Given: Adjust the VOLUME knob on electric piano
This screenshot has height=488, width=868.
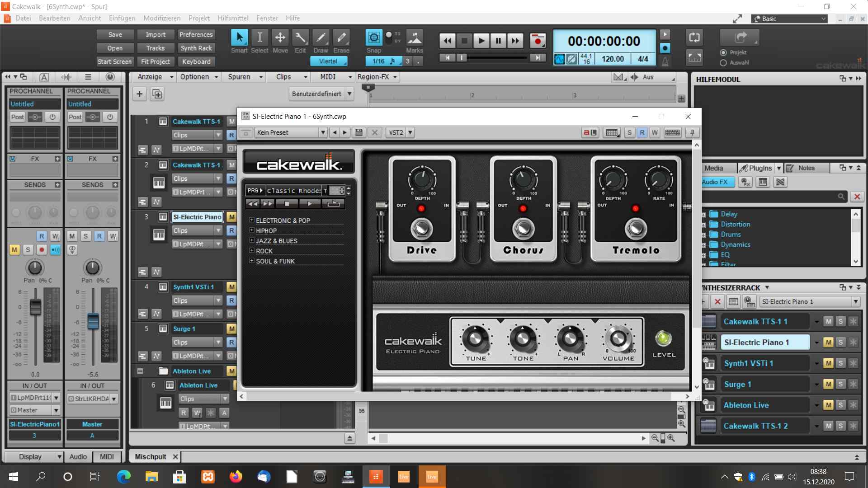Looking at the screenshot, I should 618,338.
